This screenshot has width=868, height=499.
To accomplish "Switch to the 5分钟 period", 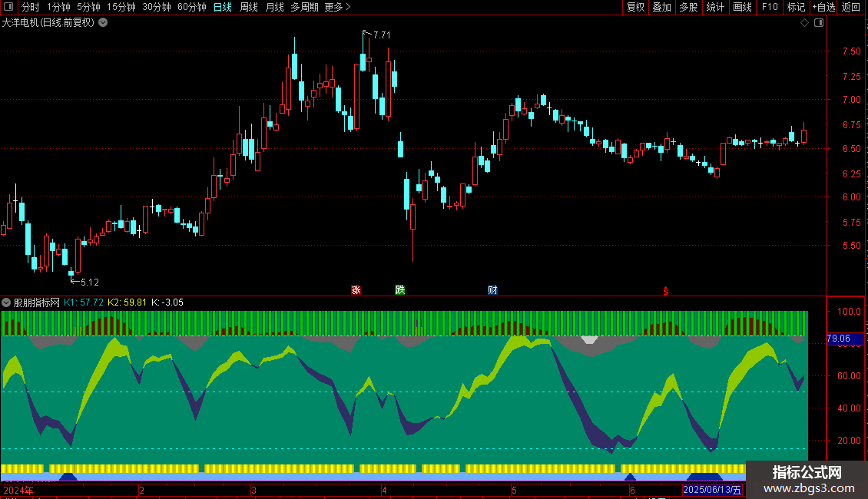I will pos(88,7).
